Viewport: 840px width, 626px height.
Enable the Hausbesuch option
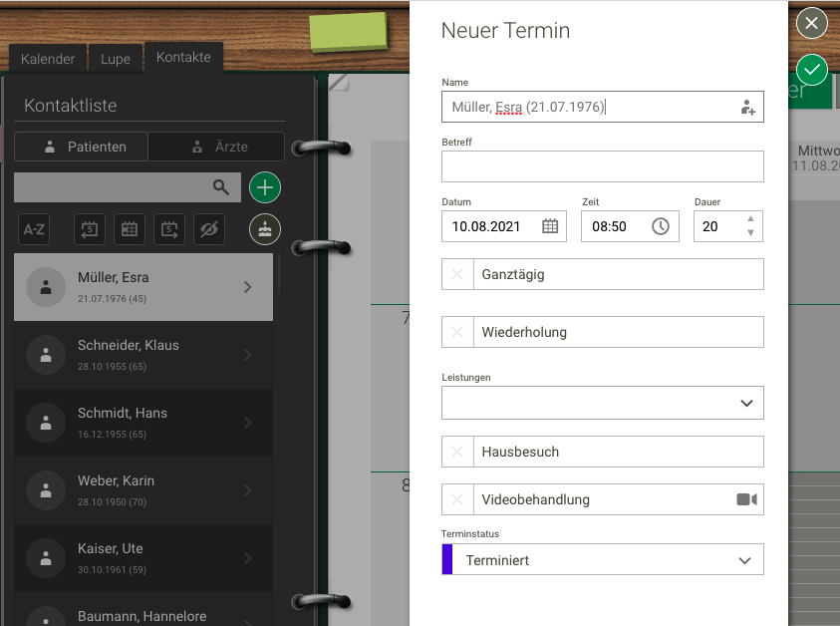tap(457, 451)
